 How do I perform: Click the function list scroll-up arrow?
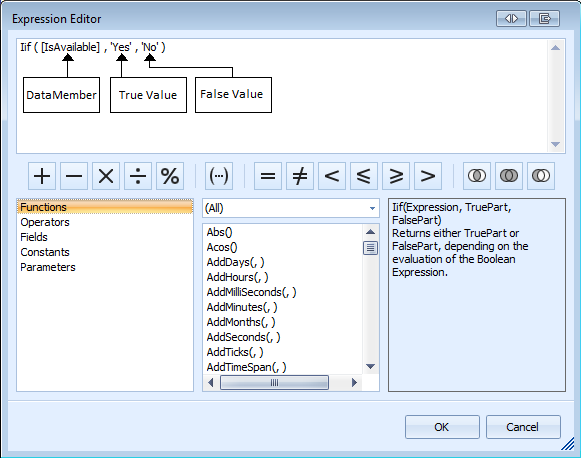pyautogui.click(x=371, y=232)
